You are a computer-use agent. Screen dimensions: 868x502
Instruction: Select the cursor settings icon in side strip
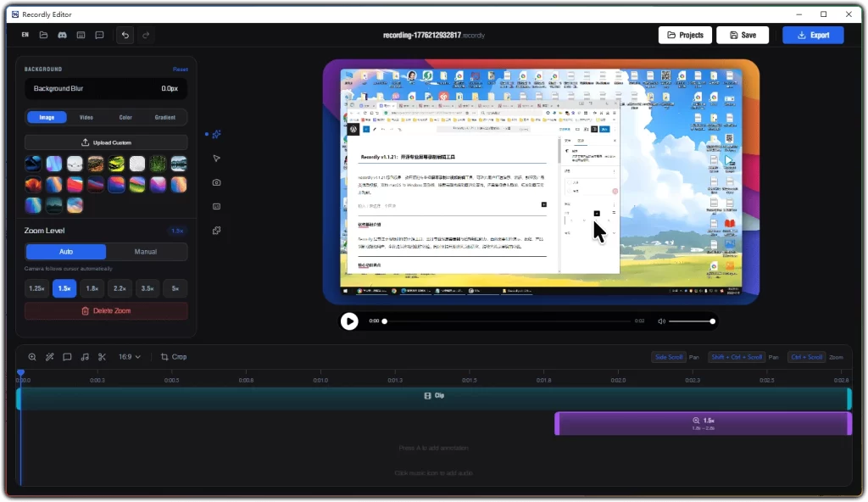pyautogui.click(x=216, y=159)
